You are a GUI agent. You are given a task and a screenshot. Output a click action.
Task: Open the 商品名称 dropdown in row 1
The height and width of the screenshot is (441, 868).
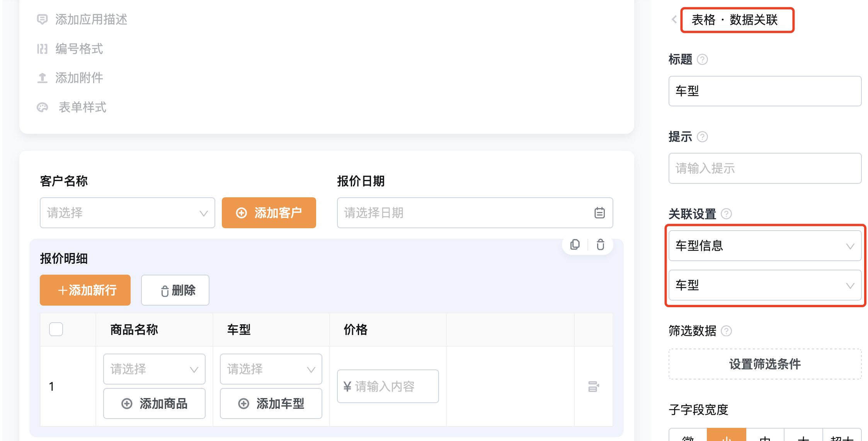coord(154,369)
